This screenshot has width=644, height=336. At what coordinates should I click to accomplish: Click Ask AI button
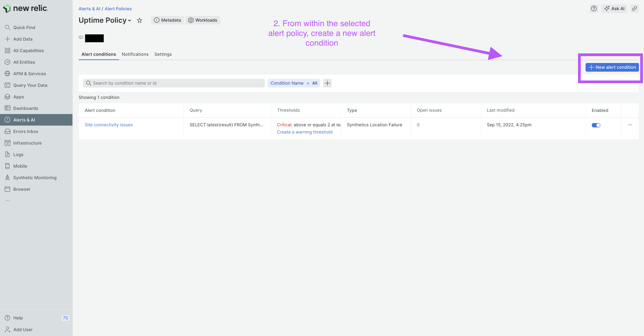[614, 8]
